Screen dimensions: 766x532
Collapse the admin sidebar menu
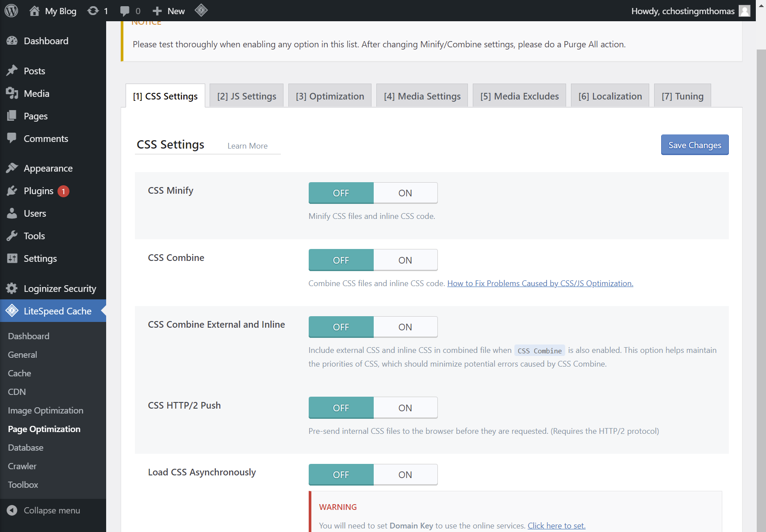[x=51, y=511]
